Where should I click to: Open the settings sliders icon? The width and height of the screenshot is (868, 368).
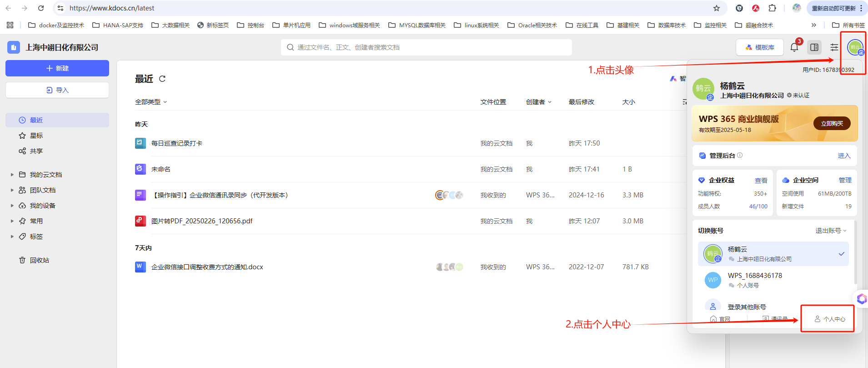(x=834, y=47)
